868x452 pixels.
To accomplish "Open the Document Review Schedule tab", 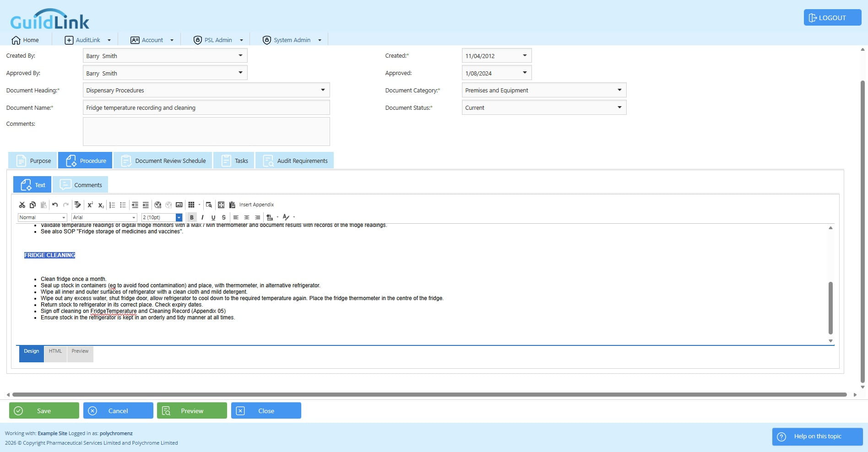I will click(163, 161).
